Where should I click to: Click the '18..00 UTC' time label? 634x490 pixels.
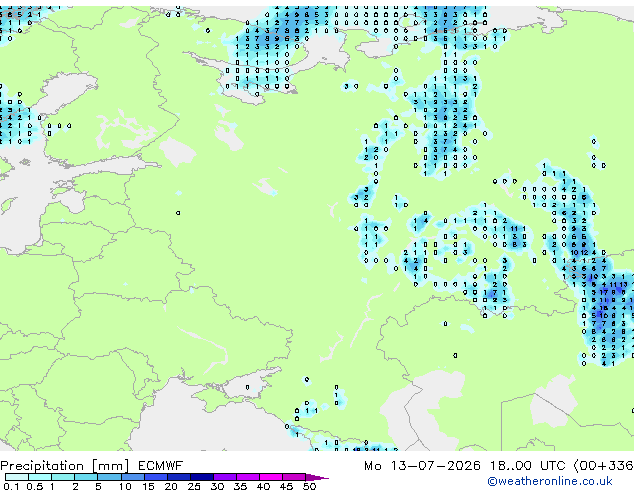tap(527, 466)
